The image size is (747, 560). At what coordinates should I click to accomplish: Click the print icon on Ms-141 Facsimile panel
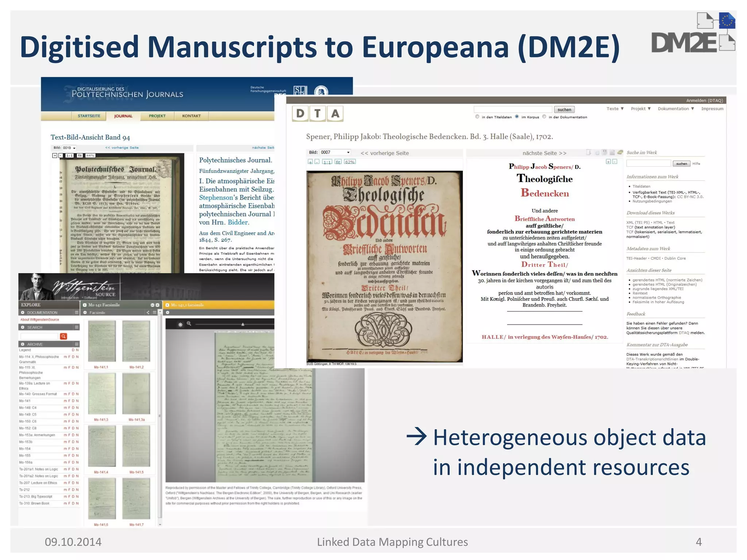pos(152,305)
